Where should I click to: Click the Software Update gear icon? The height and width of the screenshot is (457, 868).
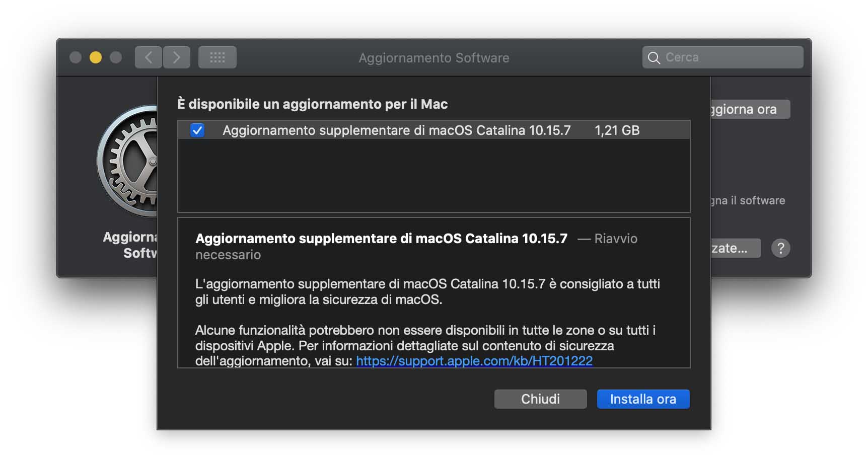pyautogui.click(x=128, y=161)
